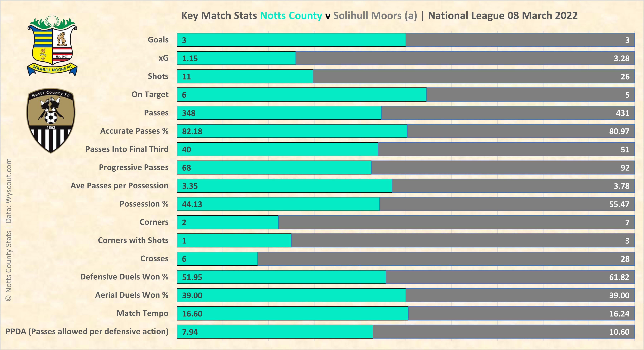Click the teal Goals bar for Notts County
644x350 pixels.
coord(291,40)
